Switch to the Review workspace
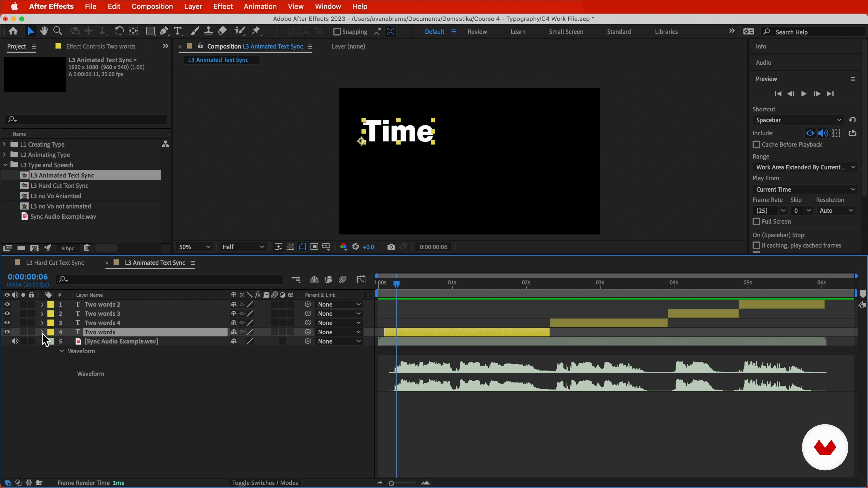 [477, 32]
